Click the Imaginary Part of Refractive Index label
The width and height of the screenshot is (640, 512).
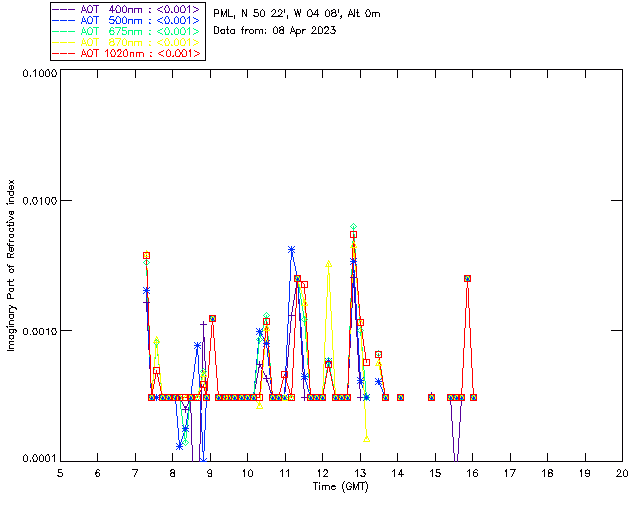[x=11, y=265]
